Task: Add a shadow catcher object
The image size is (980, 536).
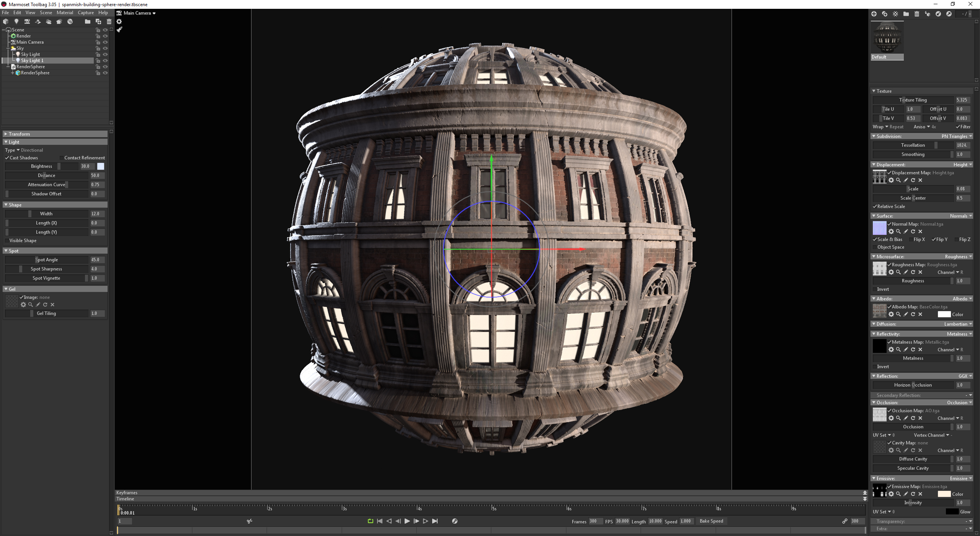Action: pos(38,21)
